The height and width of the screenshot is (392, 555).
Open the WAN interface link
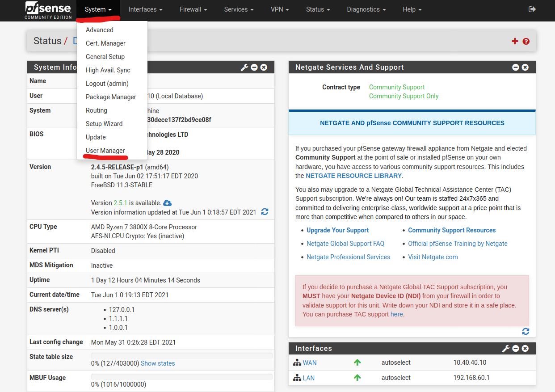pos(310,363)
